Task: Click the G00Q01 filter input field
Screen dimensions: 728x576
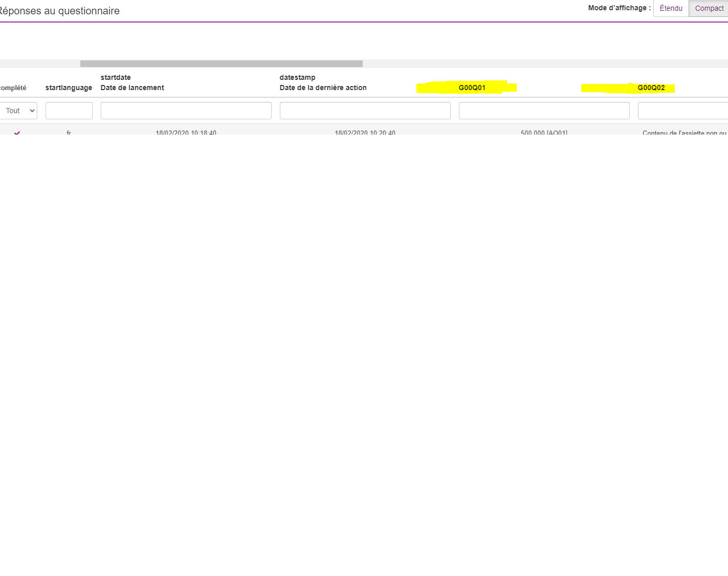Action: click(x=544, y=111)
